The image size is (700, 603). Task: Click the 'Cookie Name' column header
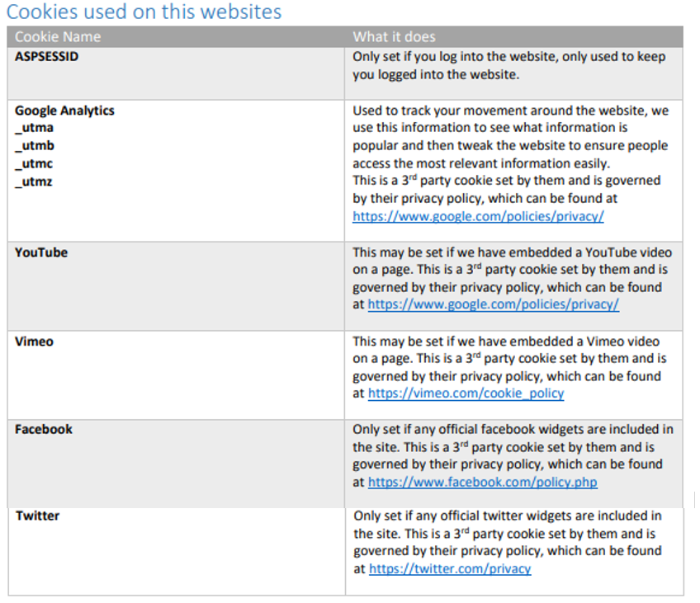pyautogui.click(x=58, y=36)
